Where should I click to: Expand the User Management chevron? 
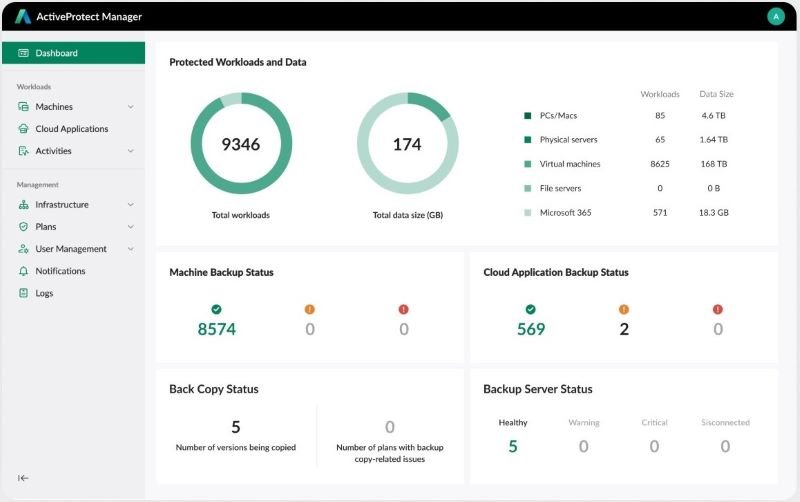(x=131, y=249)
